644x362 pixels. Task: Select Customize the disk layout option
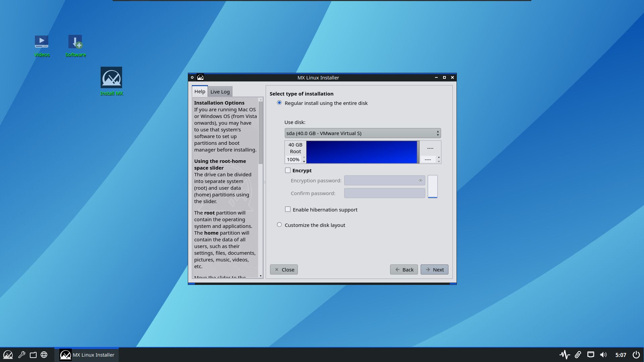[x=279, y=225]
